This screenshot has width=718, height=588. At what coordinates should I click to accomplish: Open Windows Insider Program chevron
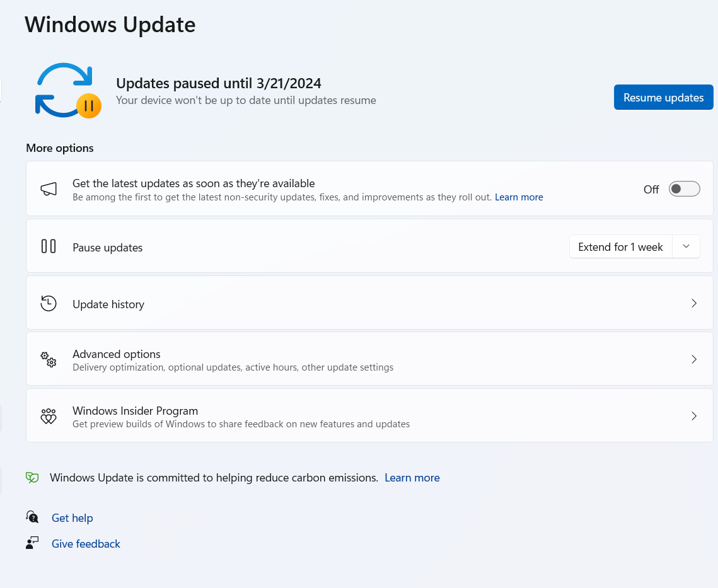click(694, 416)
